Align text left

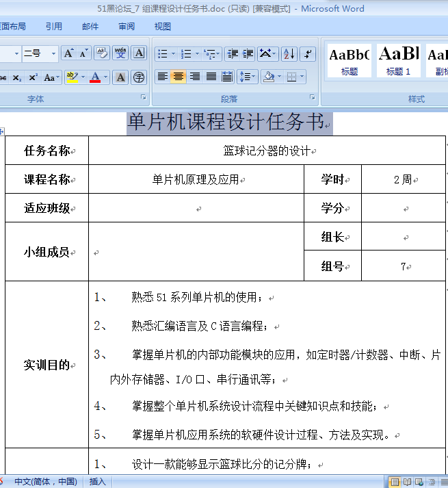coord(163,77)
